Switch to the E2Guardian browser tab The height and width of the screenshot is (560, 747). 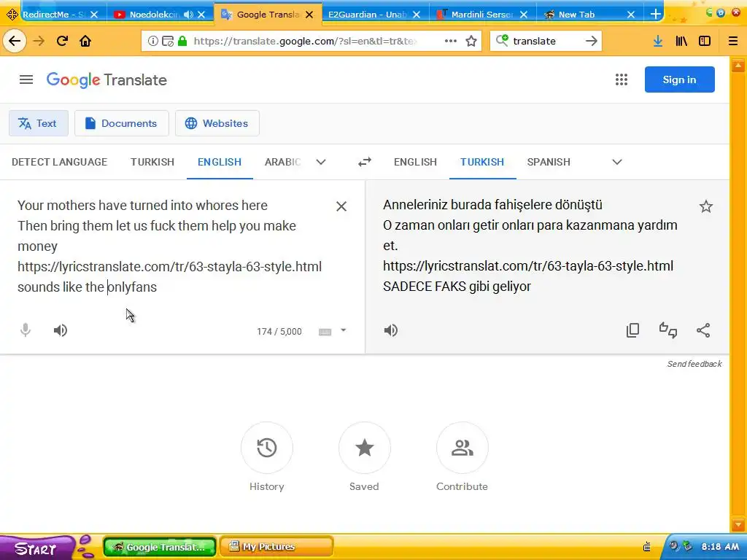367,15
